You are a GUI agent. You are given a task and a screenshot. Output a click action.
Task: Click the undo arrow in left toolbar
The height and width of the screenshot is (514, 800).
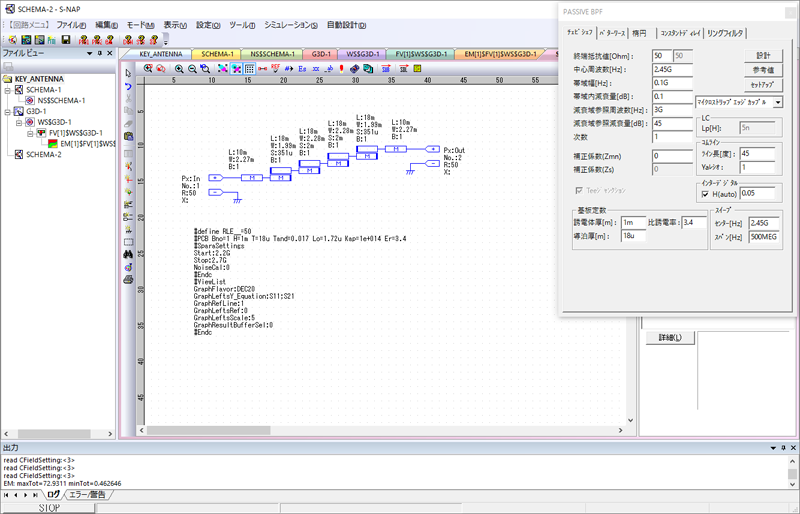click(x=128, y=87)
